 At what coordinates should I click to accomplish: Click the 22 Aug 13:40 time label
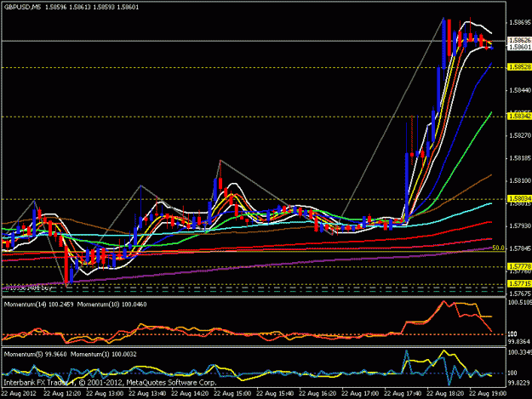pos(147,394)
